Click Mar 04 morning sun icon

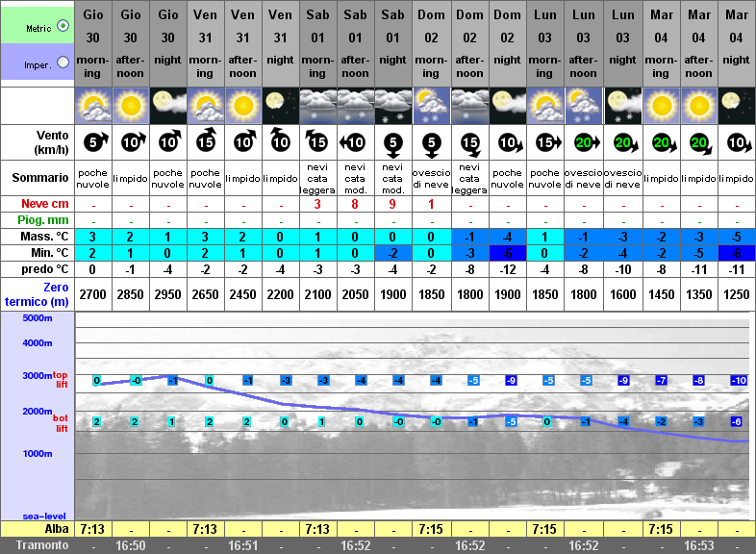[662, 106]
